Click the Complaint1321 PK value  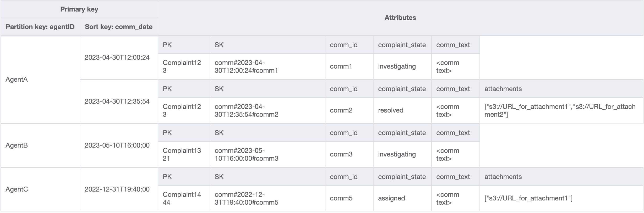tap(182, 154)
